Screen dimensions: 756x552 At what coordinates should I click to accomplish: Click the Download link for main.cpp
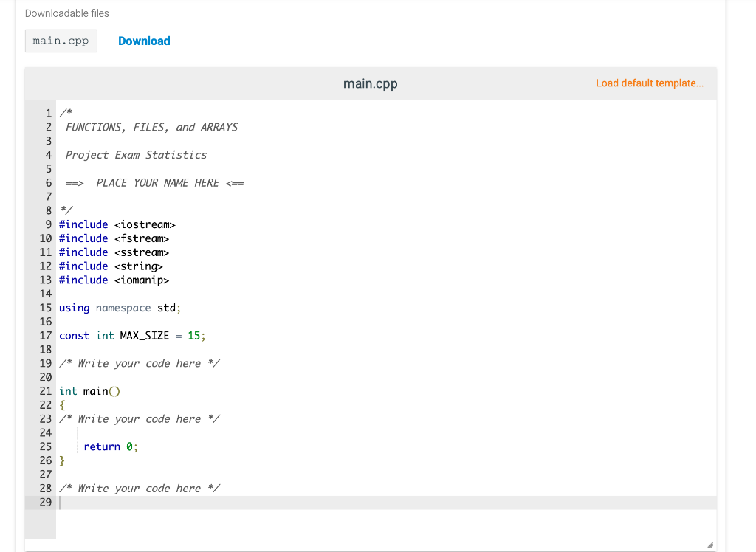point(144,41)
